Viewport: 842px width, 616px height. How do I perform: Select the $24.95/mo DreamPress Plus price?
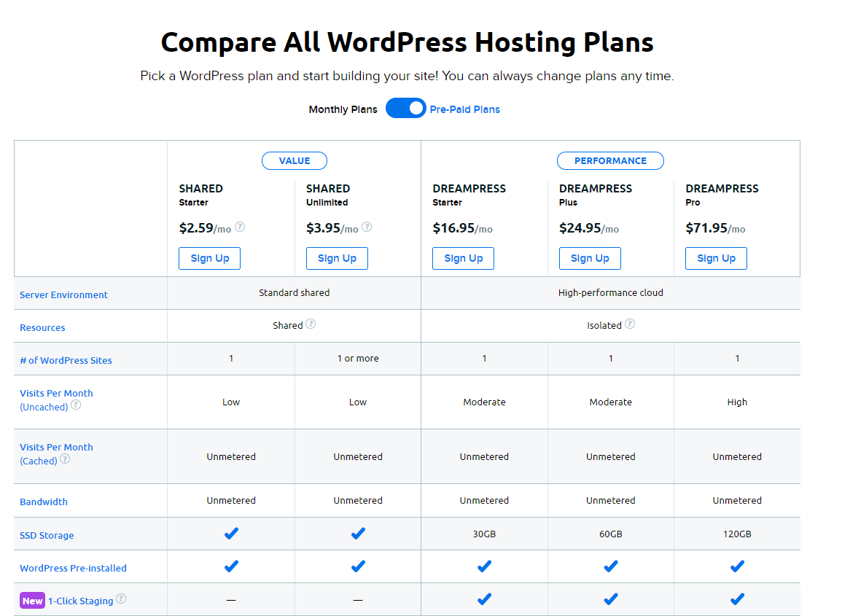coord(588,228)
